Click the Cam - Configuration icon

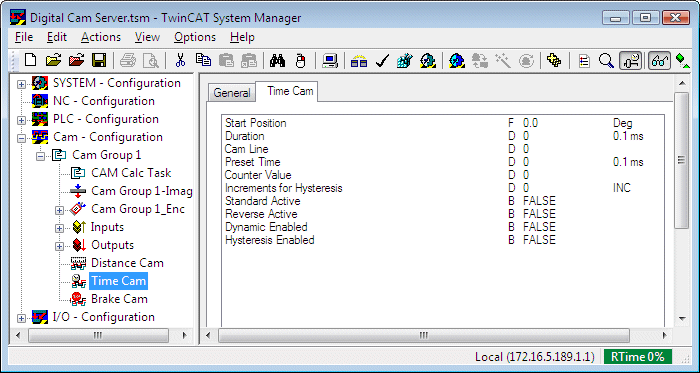click(40, 137)
